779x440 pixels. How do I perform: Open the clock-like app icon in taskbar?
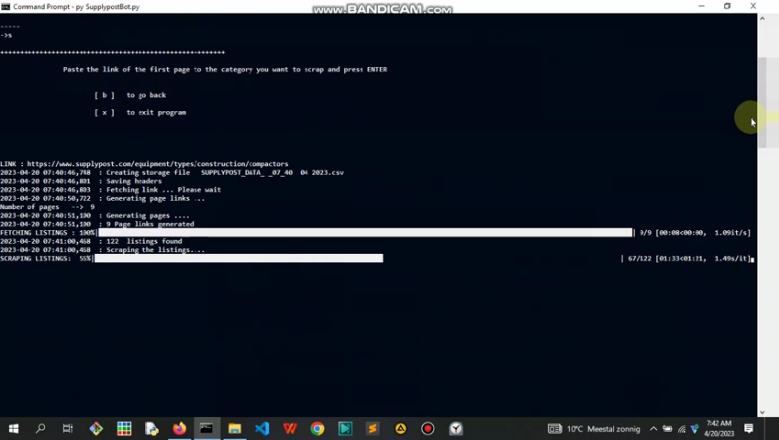[x=456, y=428]
